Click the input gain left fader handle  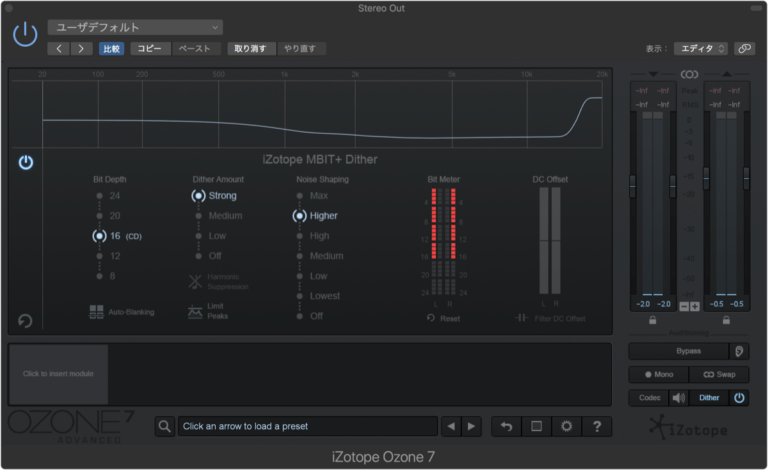tap(633, 187)
